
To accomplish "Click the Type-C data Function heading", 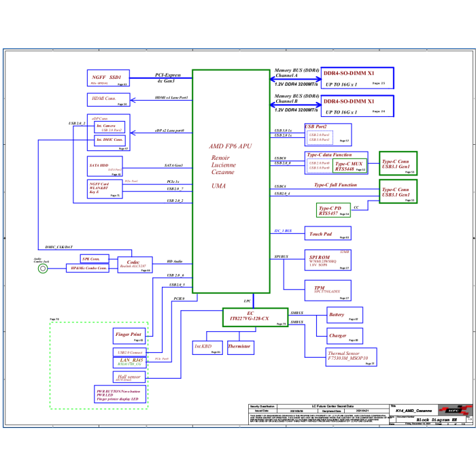I will tap(329, 155).
